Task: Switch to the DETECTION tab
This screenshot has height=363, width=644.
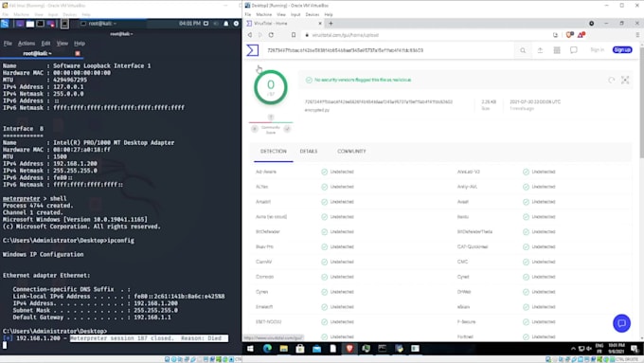Action: click(x=274, y=152)
